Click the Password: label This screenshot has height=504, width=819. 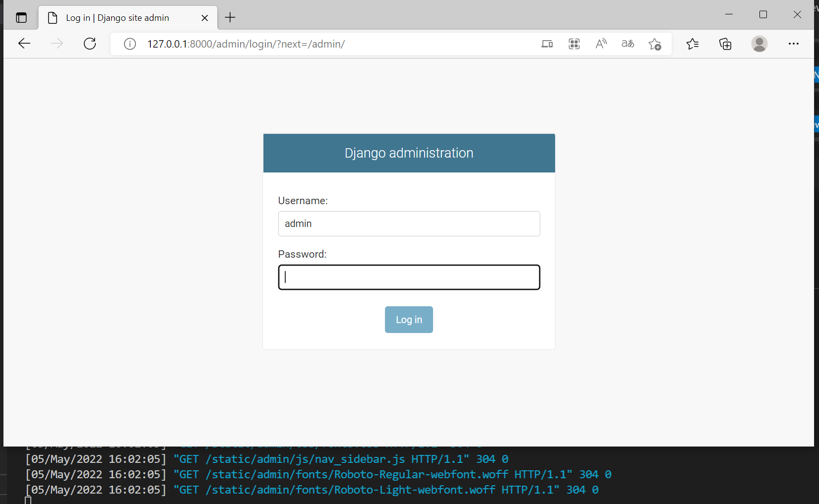(303, 254)
